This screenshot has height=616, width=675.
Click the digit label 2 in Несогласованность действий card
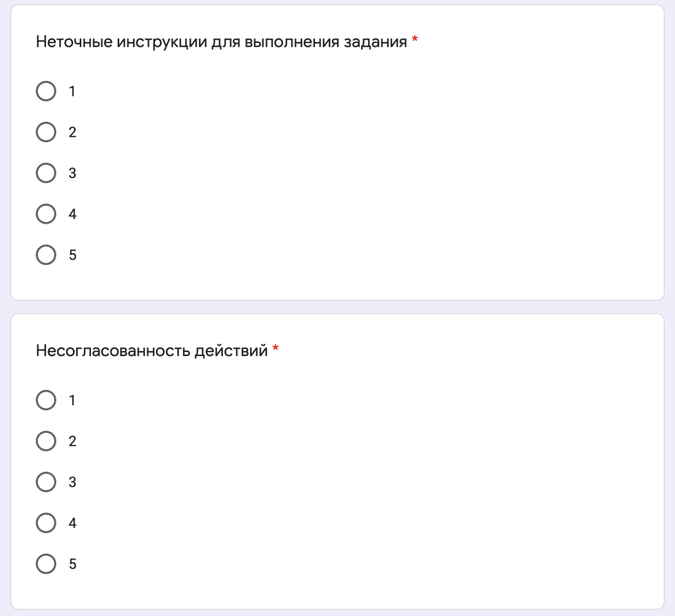[x=72, y=441]
